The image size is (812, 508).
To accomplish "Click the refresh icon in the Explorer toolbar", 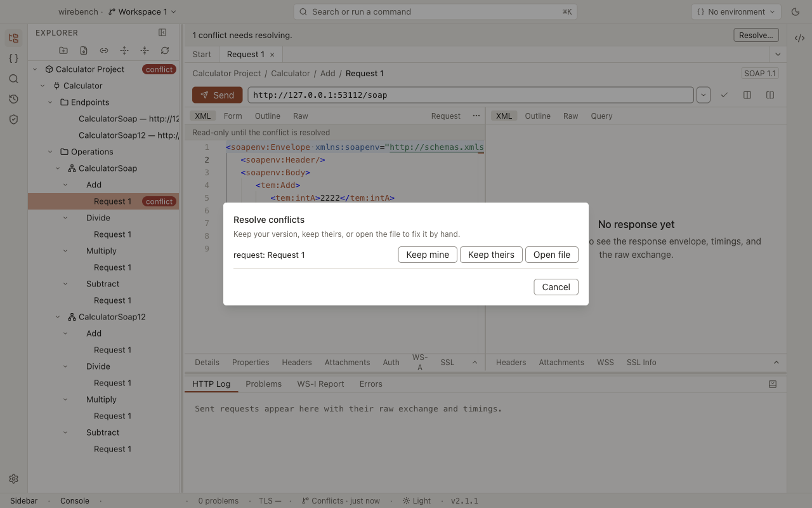I will [x=165, y=50].
